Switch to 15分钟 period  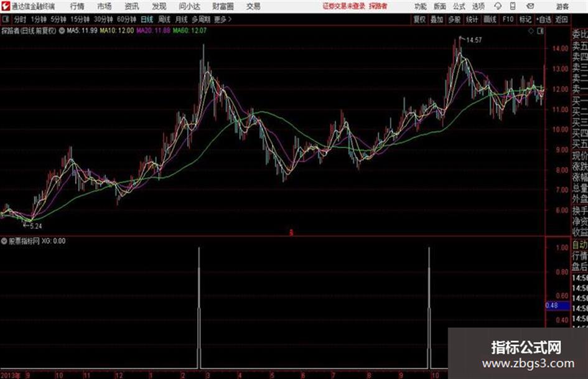[80, 19]
